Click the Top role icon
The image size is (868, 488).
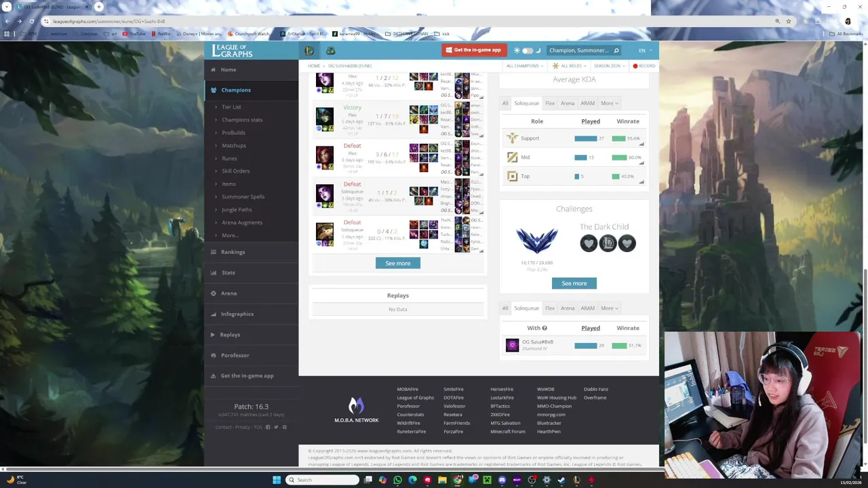(x=513, y=176)
